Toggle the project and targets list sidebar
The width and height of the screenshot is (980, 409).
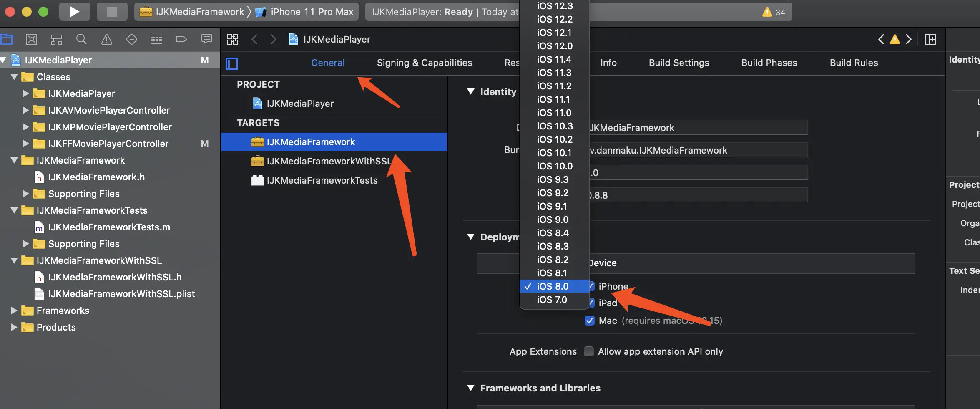[232, 63]
